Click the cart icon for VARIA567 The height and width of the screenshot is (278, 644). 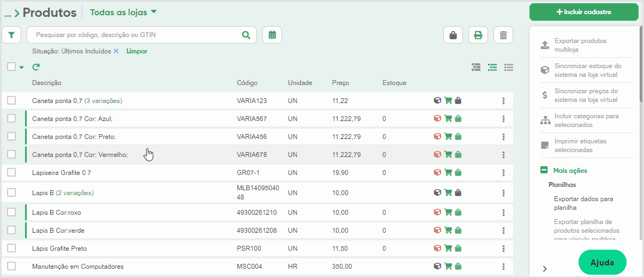coord(448,119)
